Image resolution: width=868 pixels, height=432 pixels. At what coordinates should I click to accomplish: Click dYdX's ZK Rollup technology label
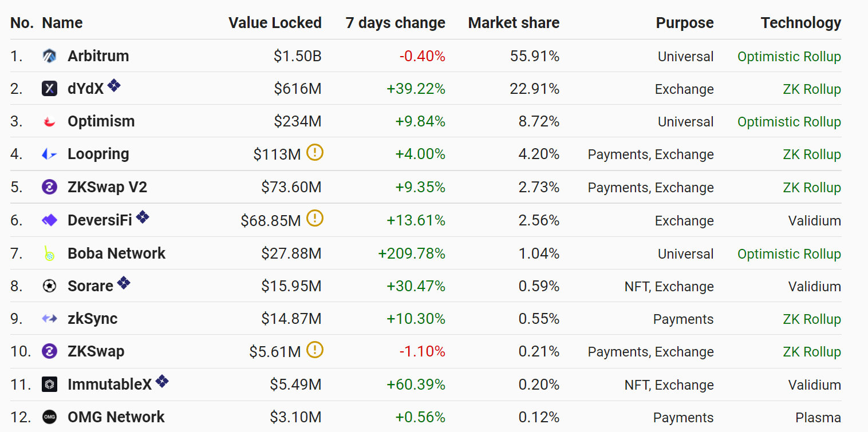pos(812,89)
